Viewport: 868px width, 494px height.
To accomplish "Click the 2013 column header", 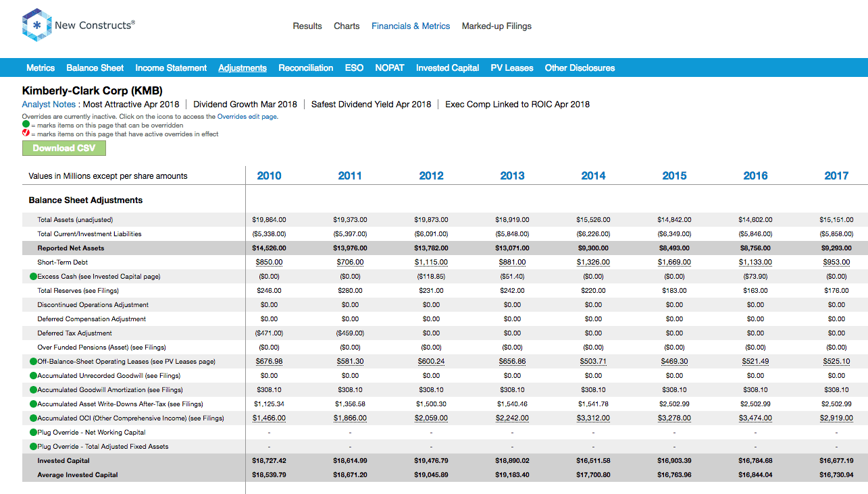I will click(512, 176).
